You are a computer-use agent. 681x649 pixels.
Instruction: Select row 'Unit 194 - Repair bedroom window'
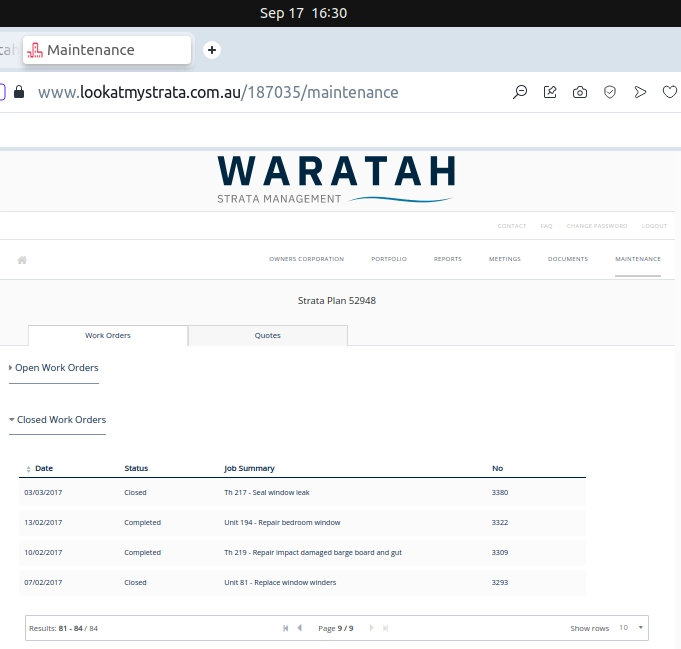(x=302, y=523)
